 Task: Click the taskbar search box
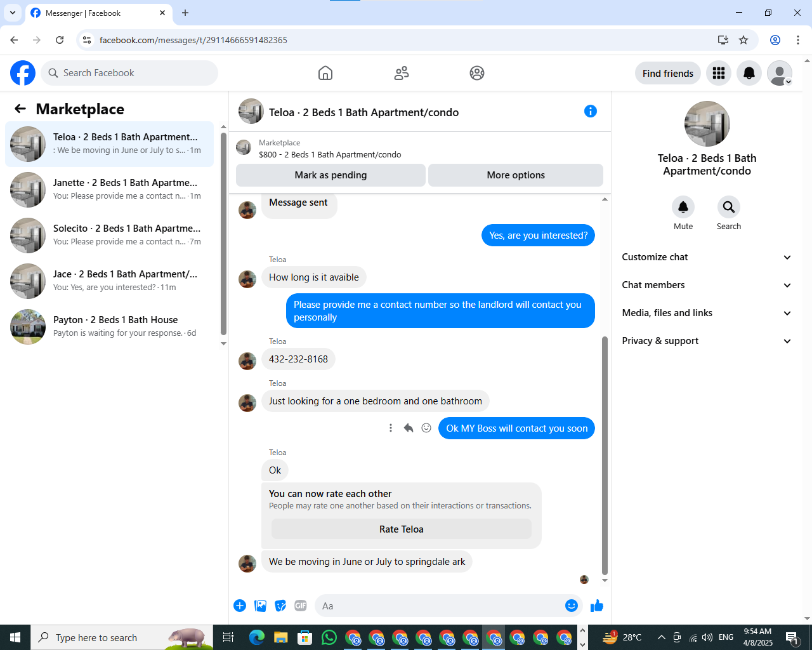click(x=122, y=637)
